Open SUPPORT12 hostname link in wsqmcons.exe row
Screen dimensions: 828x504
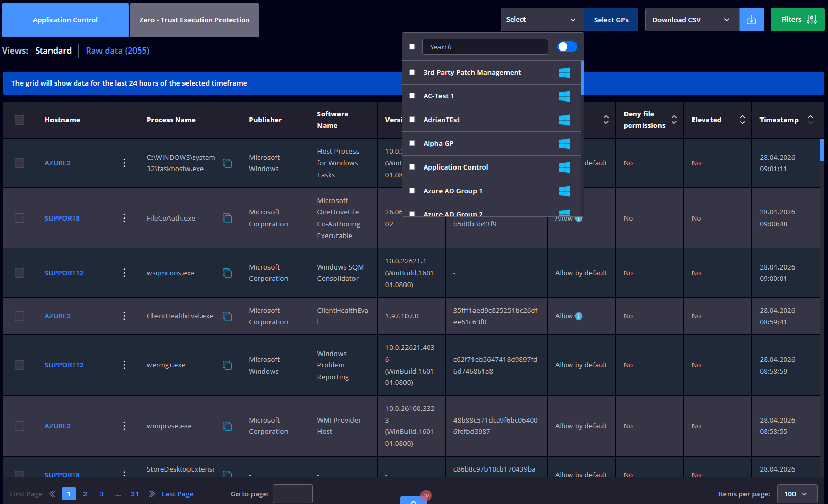pos(64,273)
